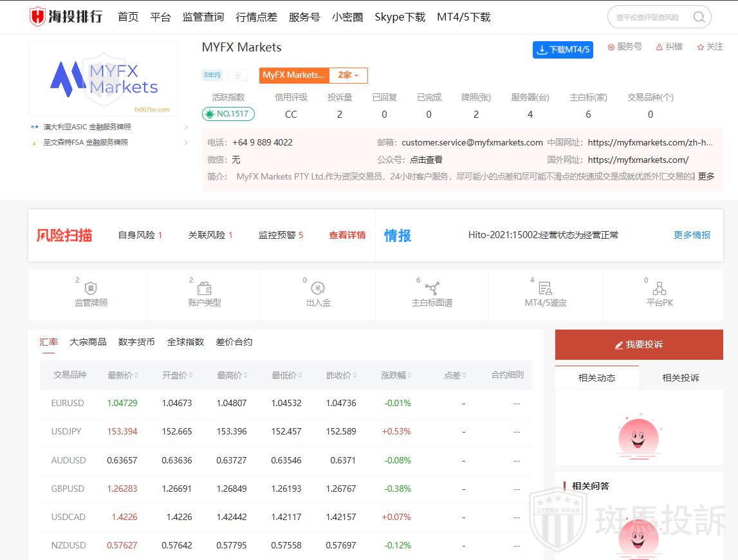
Task: Click the 纠错 warning icon
Action: coord(660,47)
